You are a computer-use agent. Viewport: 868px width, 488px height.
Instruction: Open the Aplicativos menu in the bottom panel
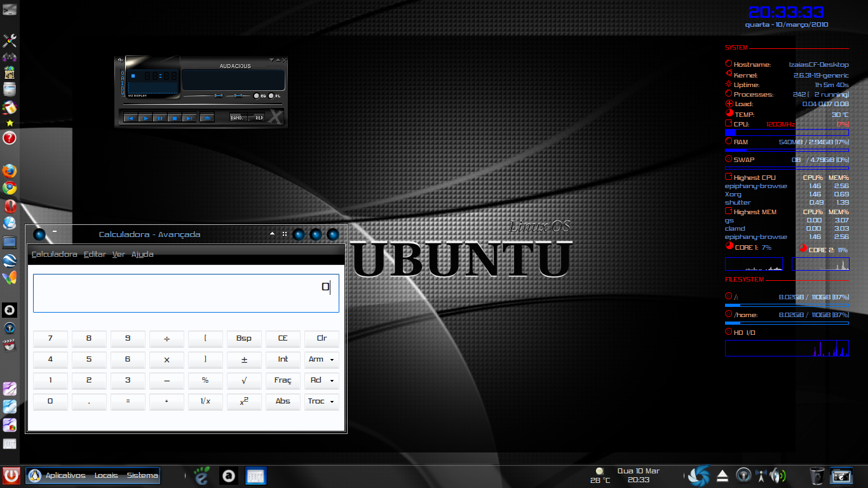[x=65, y=475]
